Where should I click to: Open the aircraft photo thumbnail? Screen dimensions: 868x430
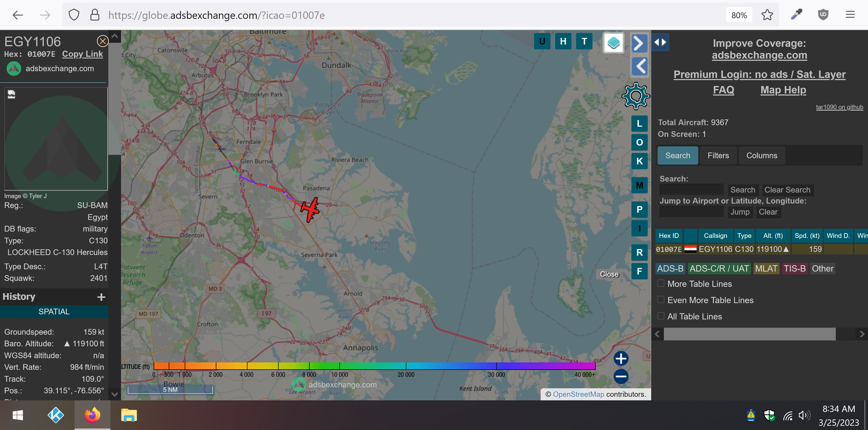[56, 139]
